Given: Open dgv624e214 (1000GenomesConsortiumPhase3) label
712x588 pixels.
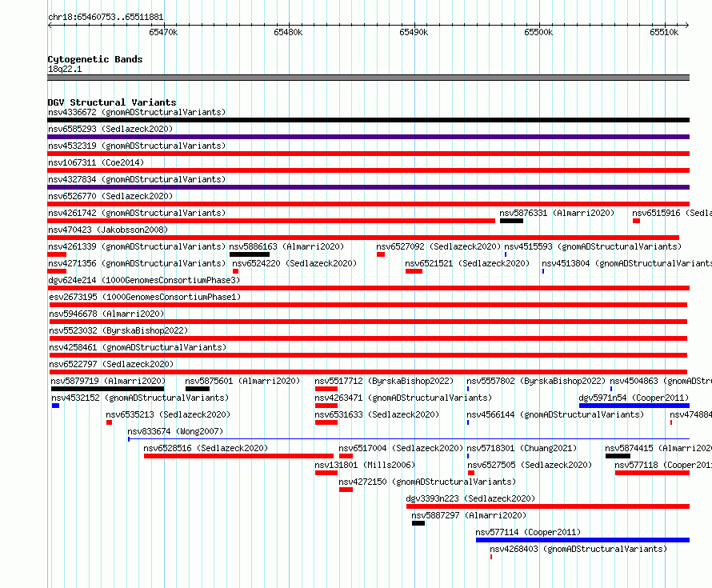Looking at the screenshot, I should (144, 280).
